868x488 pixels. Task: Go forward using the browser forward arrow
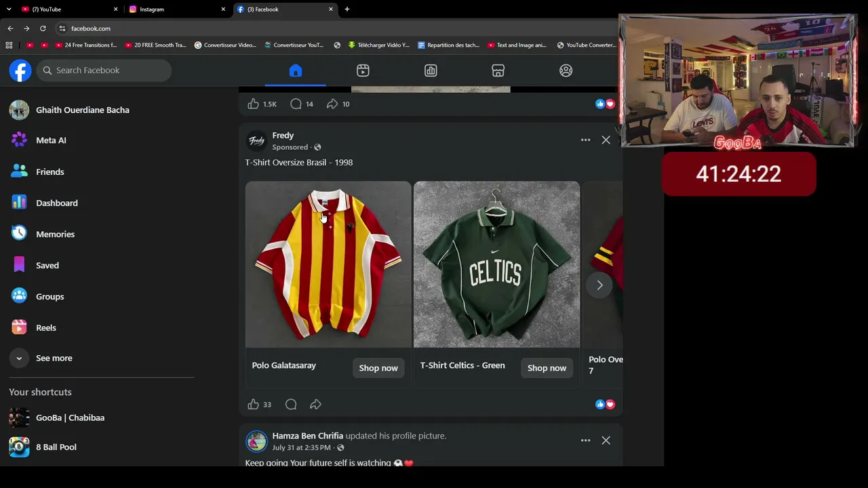point(26,28)
